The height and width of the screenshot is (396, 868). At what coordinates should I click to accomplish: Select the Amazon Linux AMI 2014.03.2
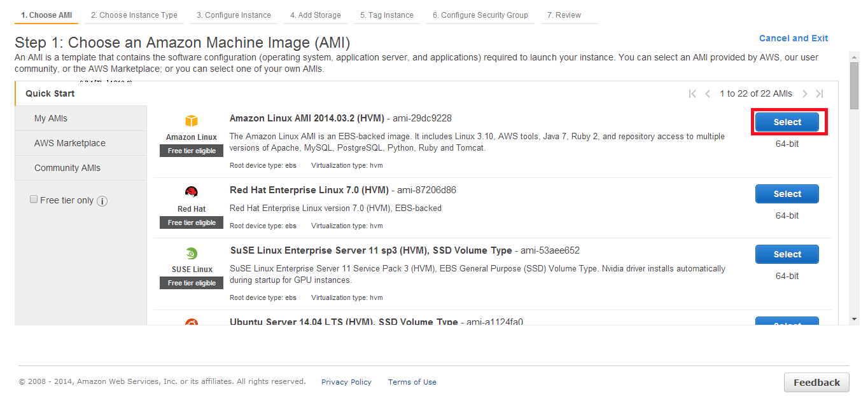pyautogui.click(x=787, y=122)
